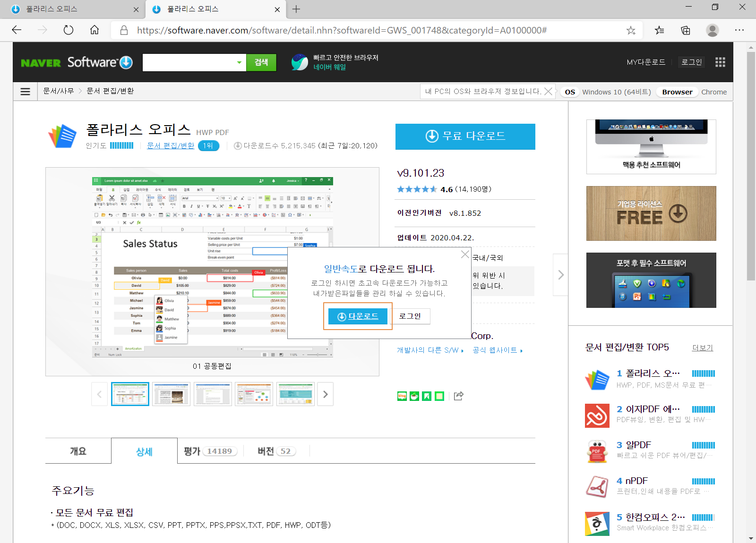
Task: Close the download speed popup
Action: pyautogui.click(x=465, y=255)
